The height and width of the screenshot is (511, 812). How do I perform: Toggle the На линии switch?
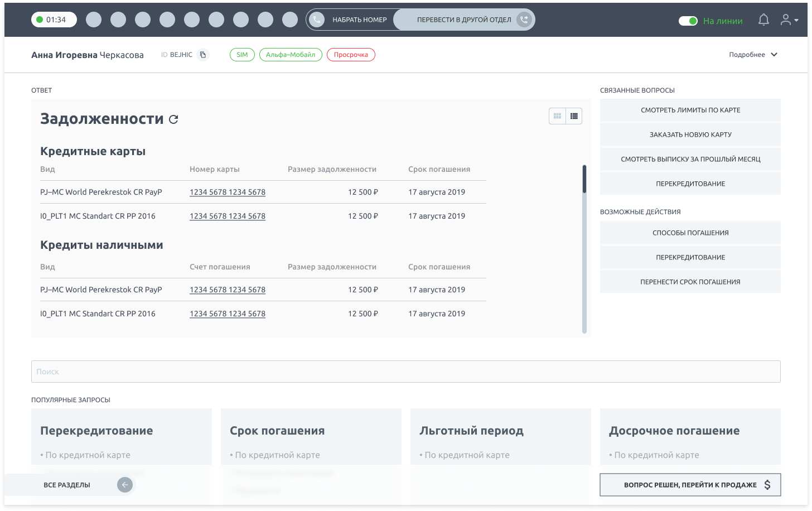tap(688, 21)
